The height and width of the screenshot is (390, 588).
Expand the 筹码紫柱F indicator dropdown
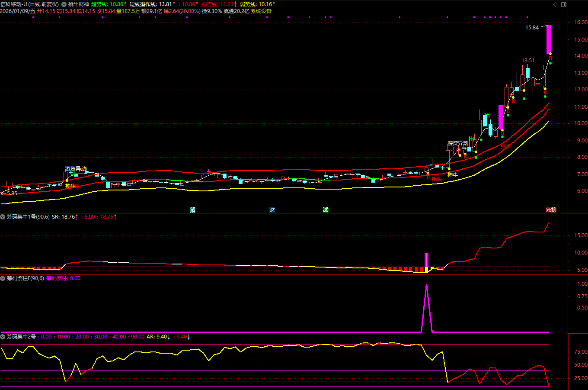coord(3,278)
